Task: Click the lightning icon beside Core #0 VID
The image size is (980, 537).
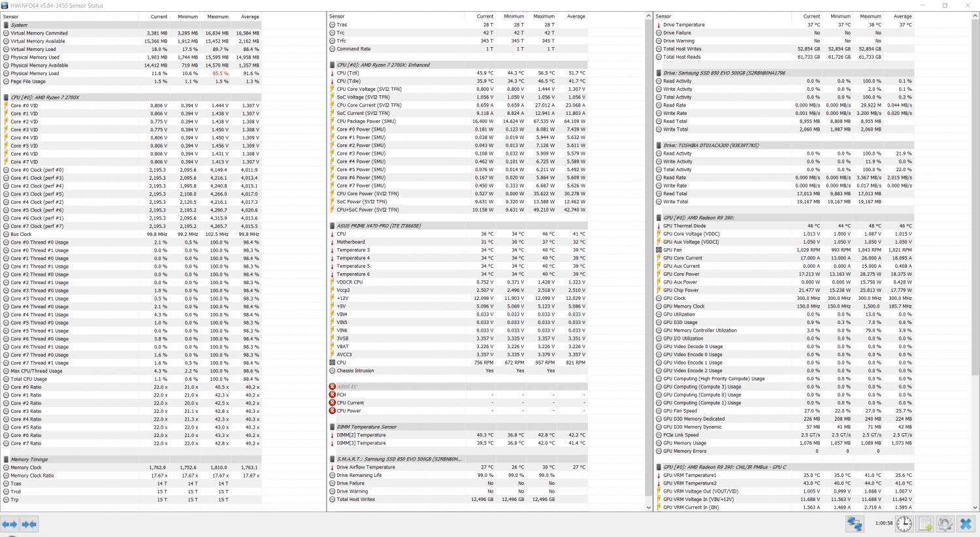Action: tap(6, 105)
